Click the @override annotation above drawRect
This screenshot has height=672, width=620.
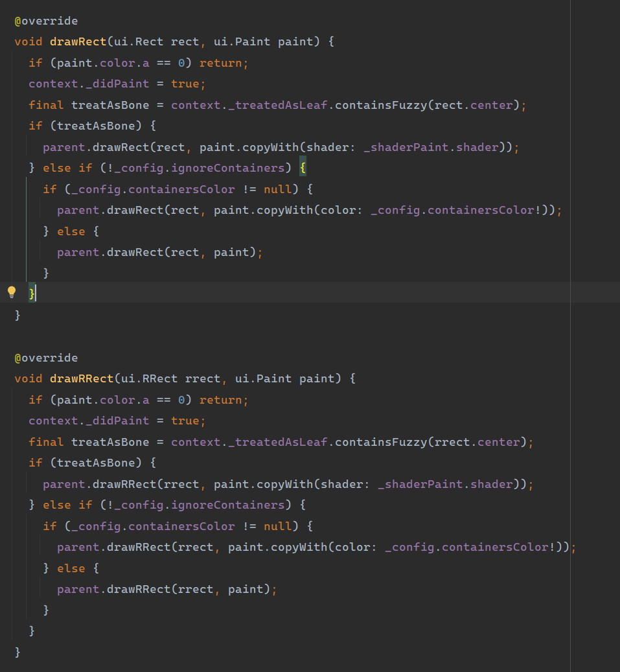(46, 21)
